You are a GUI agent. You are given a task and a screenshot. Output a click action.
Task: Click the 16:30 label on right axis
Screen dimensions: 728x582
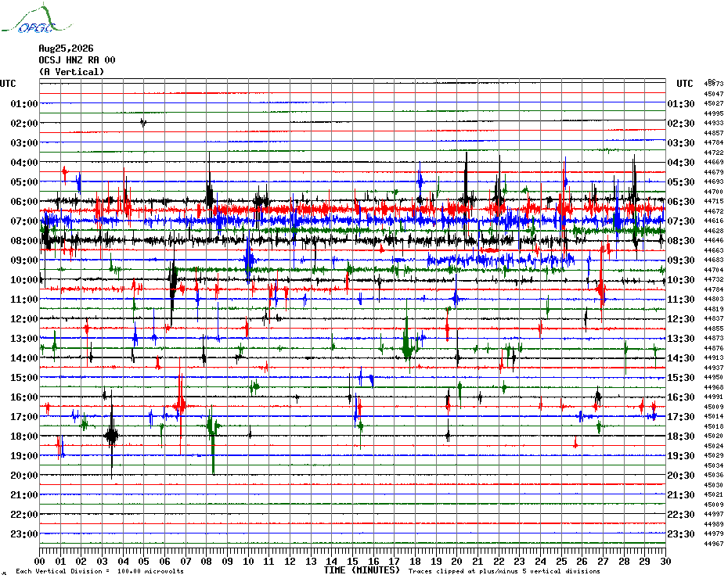681,397
